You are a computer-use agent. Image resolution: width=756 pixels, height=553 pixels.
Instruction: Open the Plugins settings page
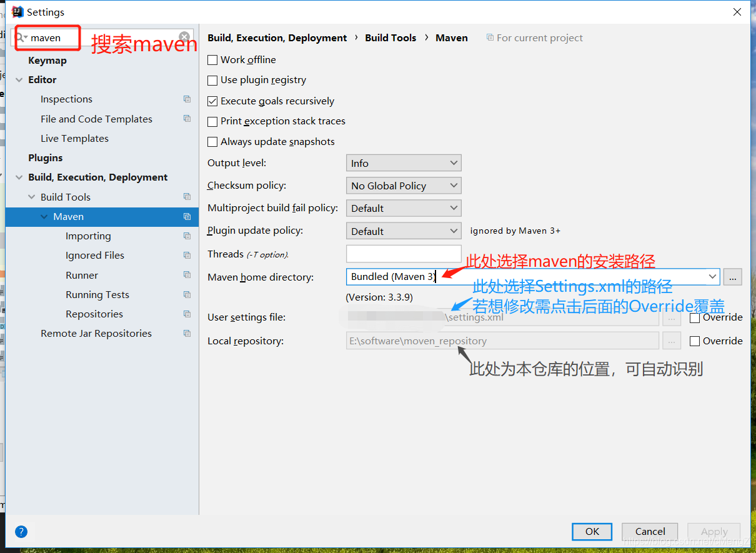coord(46,158)
